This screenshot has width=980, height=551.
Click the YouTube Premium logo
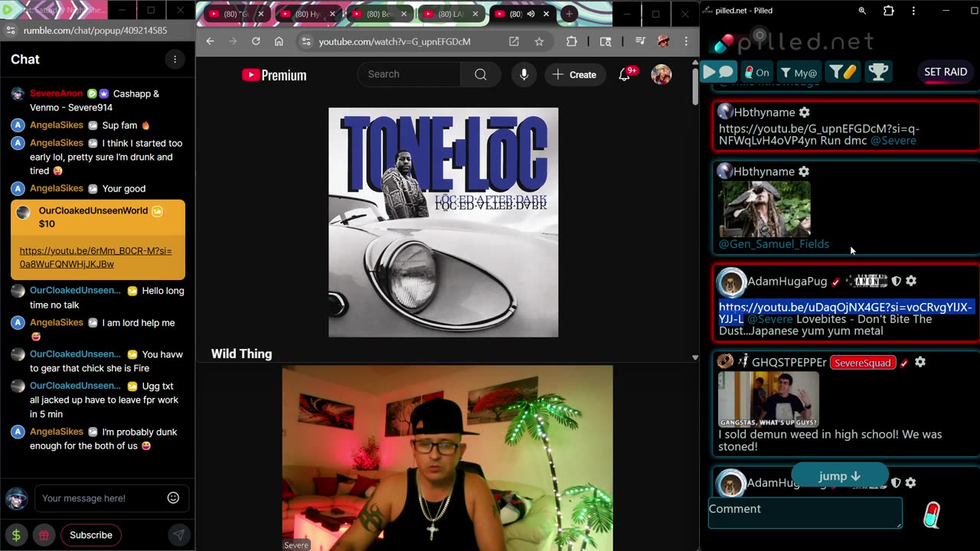[274, 75]
